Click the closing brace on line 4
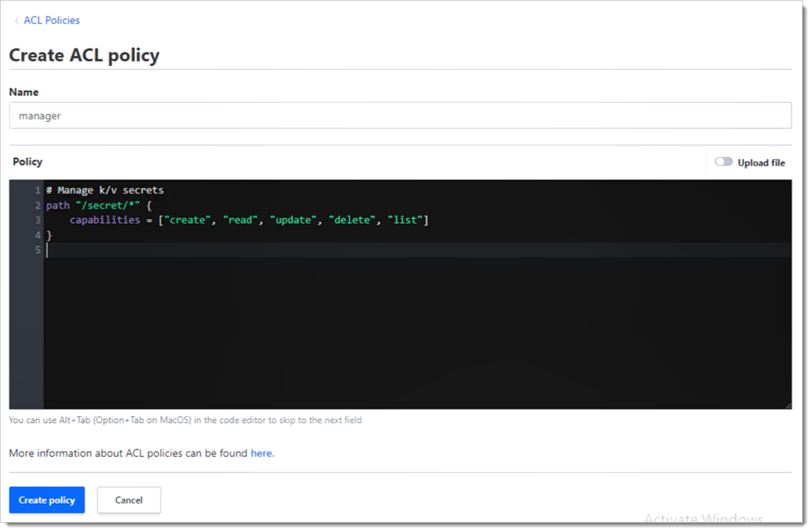 [x=49, y=235]
